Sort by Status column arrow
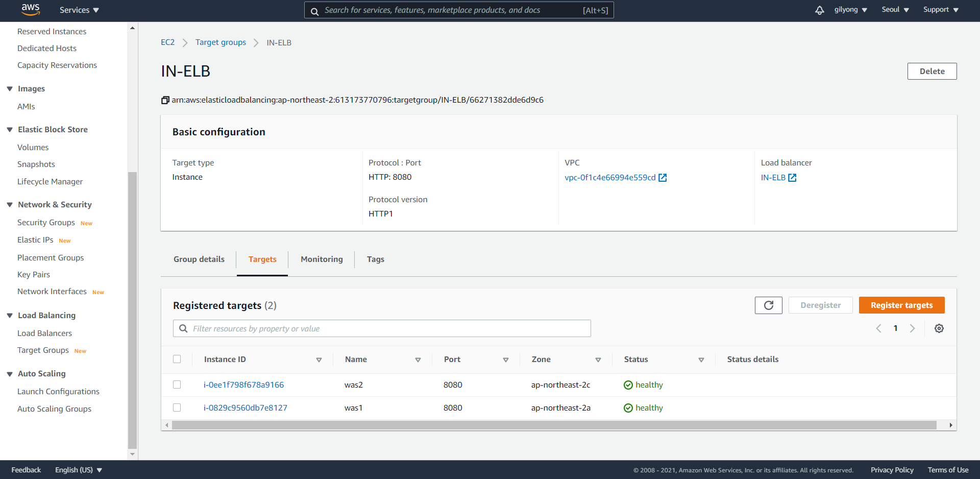This screenshot has height=479, width=980. pyautogui.click(x=701, y=360)
